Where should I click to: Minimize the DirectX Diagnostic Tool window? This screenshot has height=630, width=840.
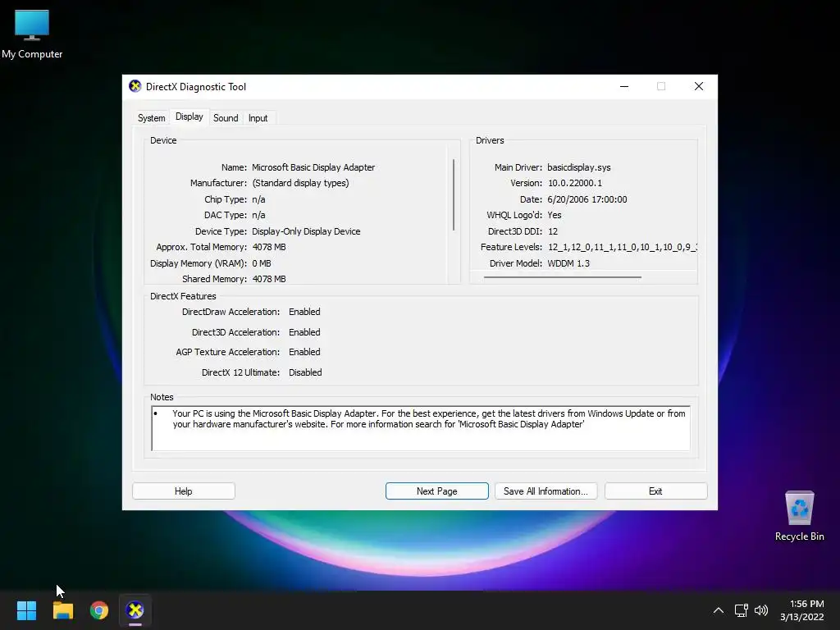pos(624,86)
